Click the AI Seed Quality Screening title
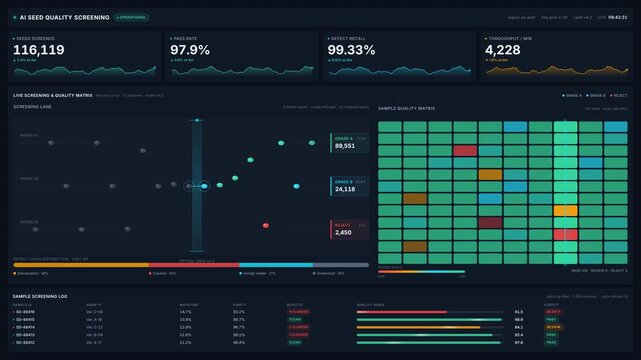This screenshot has width=641, height=360. (65, 18)
